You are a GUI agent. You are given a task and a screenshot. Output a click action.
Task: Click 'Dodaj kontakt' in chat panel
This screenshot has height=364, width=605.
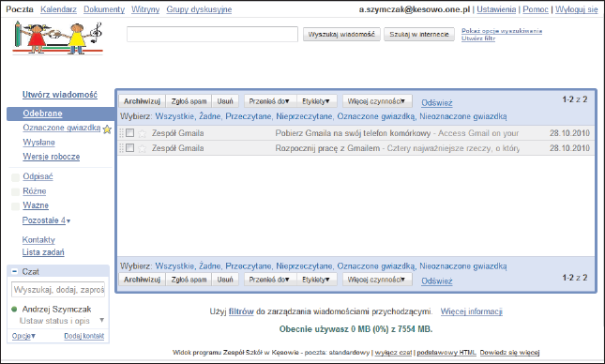pyautogui.click(x=84, y=336)
